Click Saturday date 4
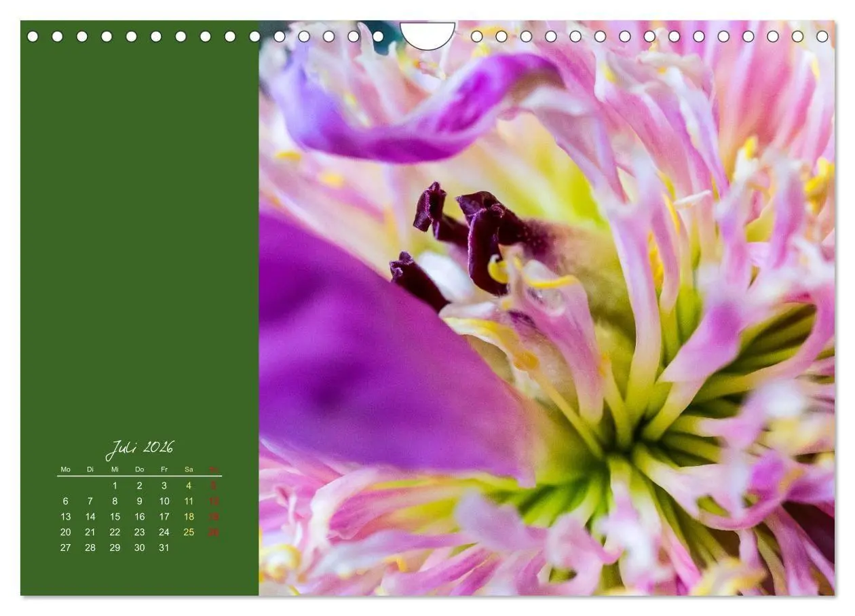 (189, 486)
